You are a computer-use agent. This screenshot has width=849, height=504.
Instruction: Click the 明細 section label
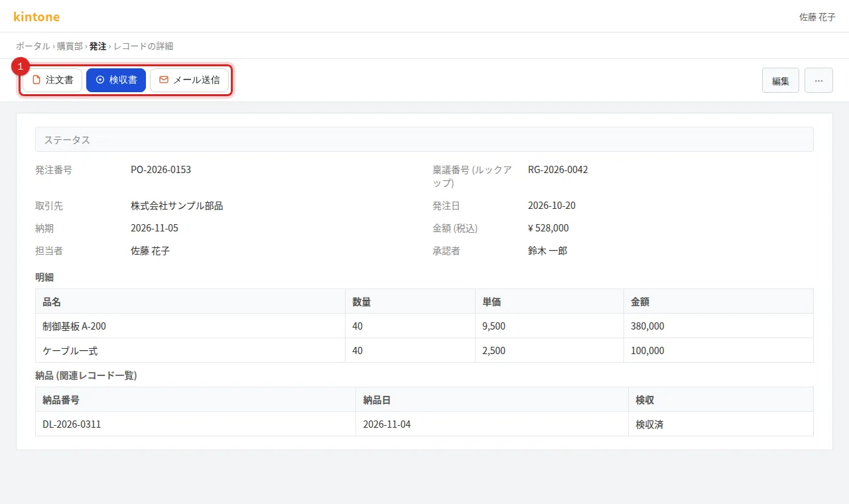pos(44,277)
